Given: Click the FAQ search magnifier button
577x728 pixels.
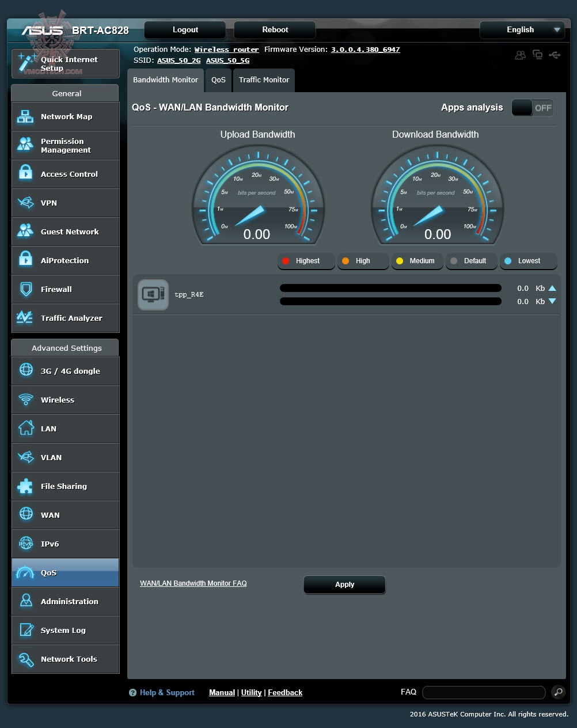Looking at the screenshot, I should click(x=558, y=692).
